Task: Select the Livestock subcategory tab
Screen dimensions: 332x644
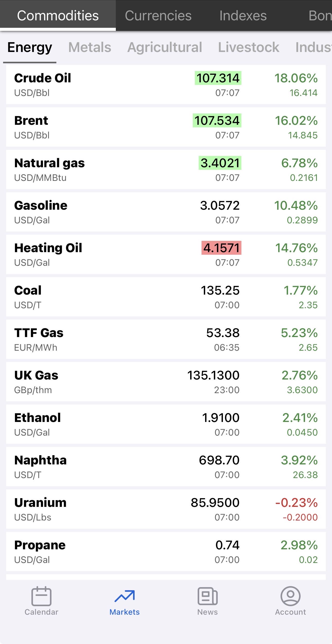Action: tap(249, 47)
